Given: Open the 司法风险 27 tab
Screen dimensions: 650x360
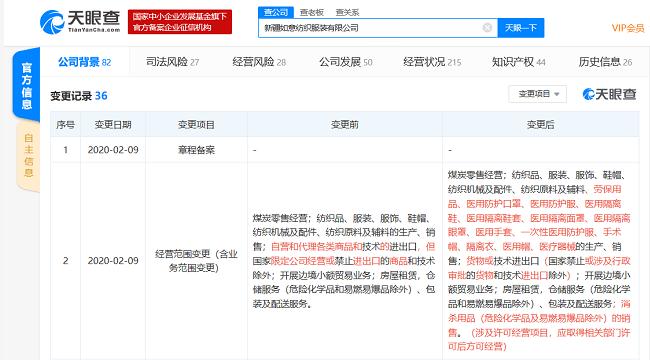Looking at the screenshot, I should tap(172, 62).
